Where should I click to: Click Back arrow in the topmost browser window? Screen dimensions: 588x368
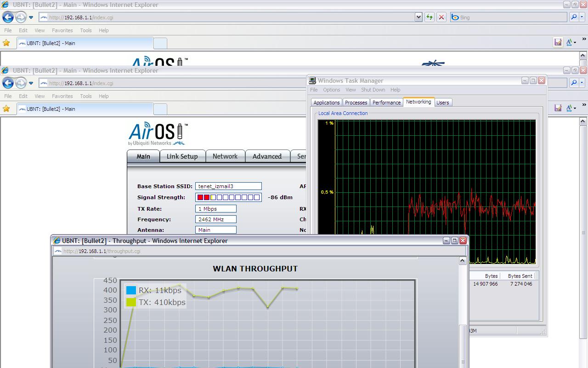(8, 17)
